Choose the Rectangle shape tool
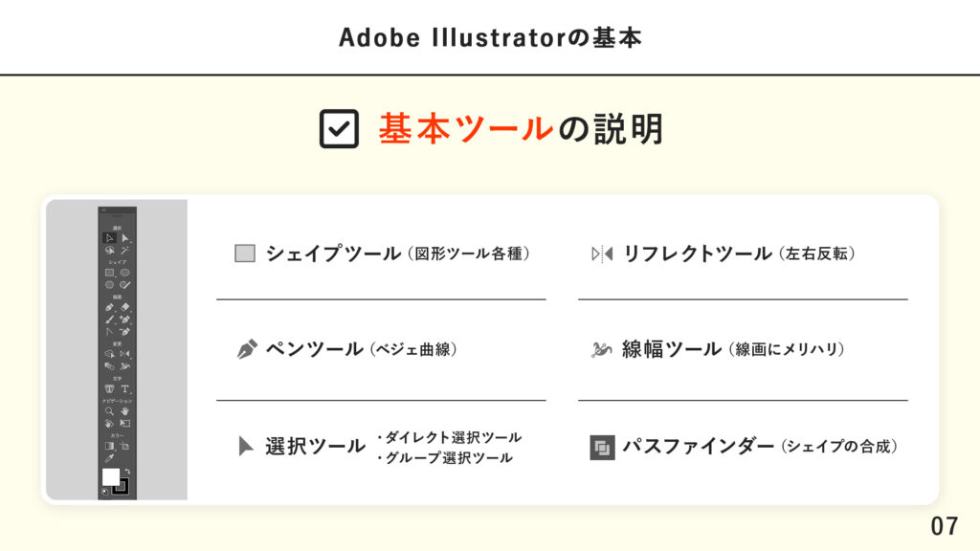Image resolution: width=980 pixels, height=551 pixels. (x=110, y=273)
